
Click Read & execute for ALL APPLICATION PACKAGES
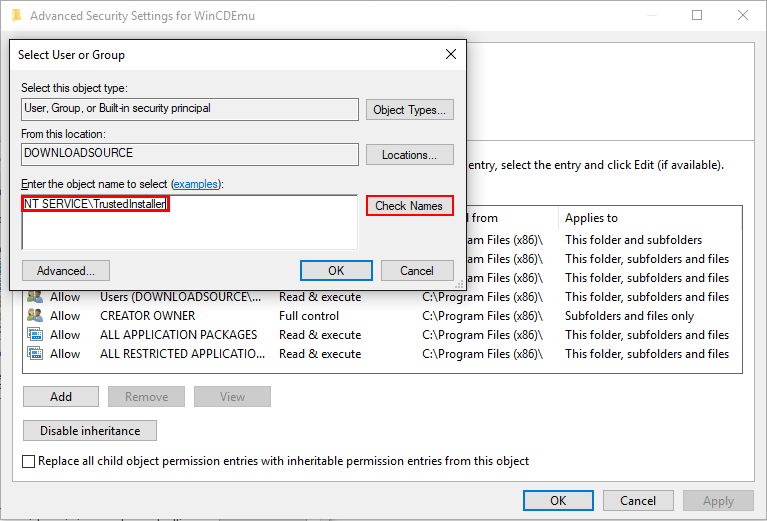(320, 335)
